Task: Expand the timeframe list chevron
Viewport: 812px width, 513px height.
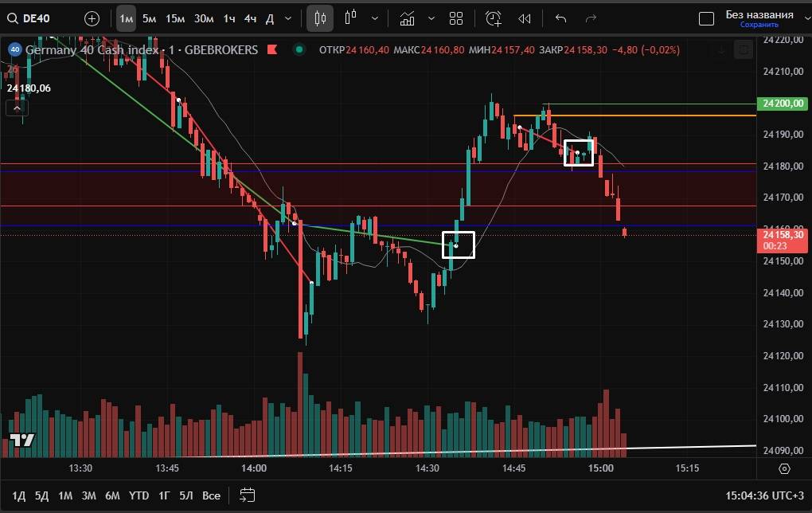Action: 288,19
